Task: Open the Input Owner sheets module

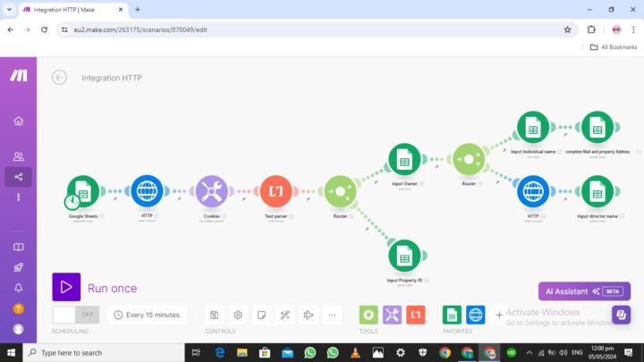Action: click(404, 159)
